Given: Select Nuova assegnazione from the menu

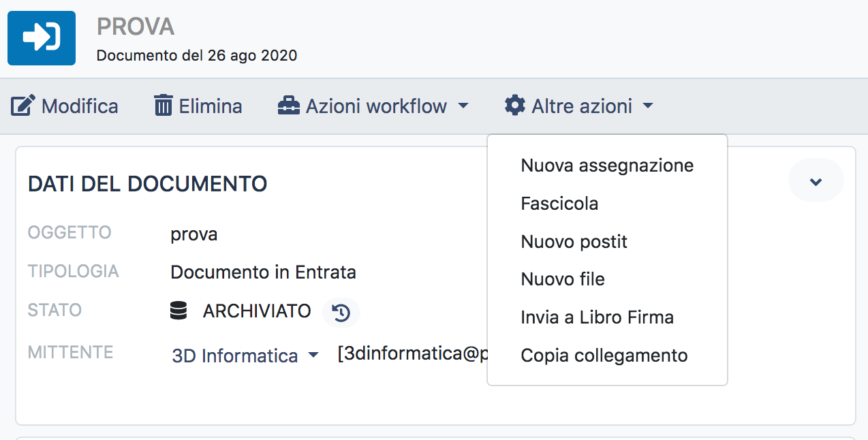Looking at the screenshot, I should (607, 166).
